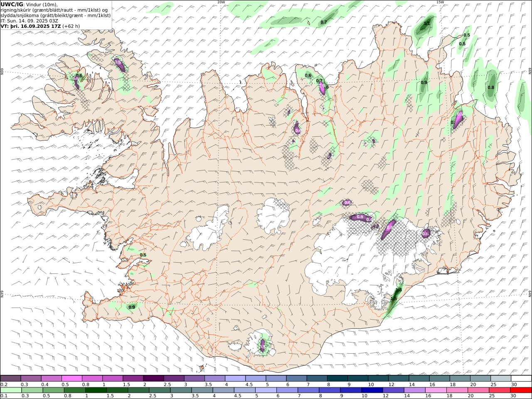Click the '0.7' value over the northern sea
532x399 pixels.
(x=324, y=22)
